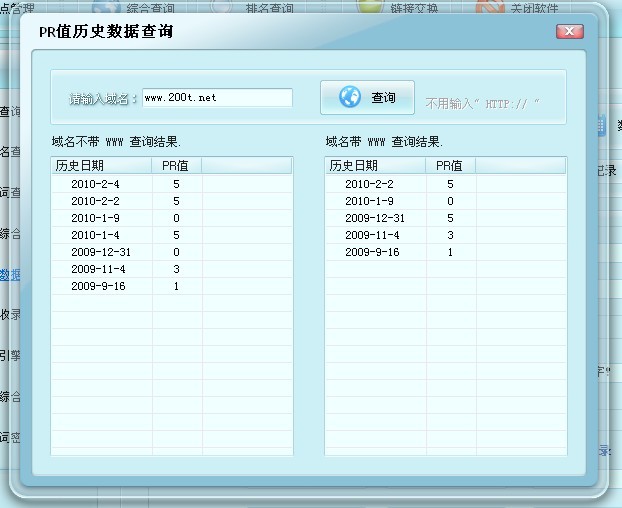The height and width of the screenshot is (508, 622).
Task: Select the 2010-2-4 row in left table
Action: point(172,184)
